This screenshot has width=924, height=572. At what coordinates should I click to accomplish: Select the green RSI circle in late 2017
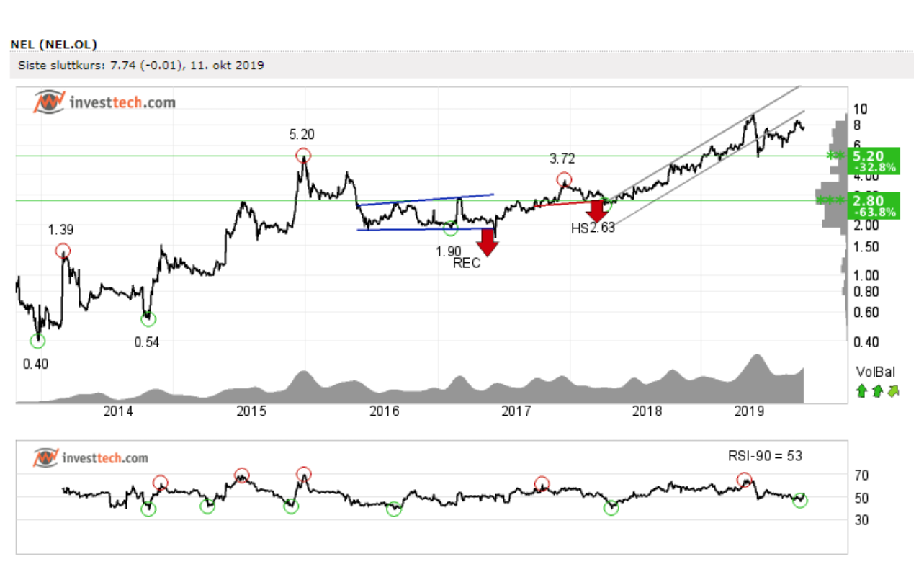coord(611,508)
